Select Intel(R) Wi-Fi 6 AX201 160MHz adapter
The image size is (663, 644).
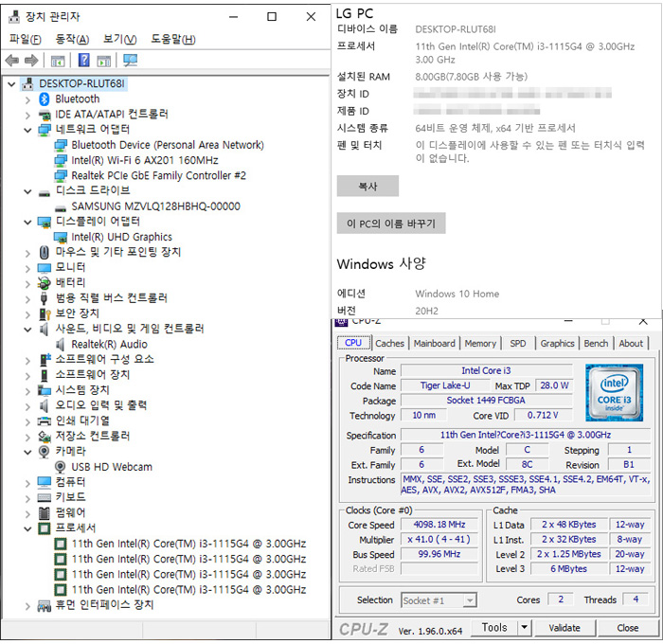point(145,160)
